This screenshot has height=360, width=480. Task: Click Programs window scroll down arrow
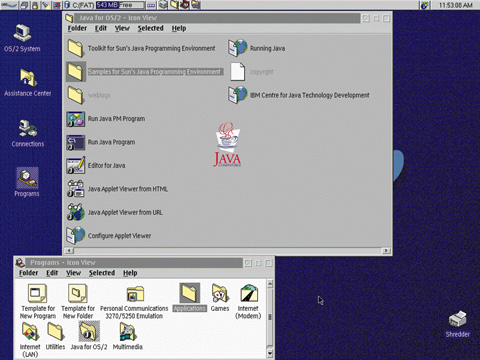tap(270, 354)
